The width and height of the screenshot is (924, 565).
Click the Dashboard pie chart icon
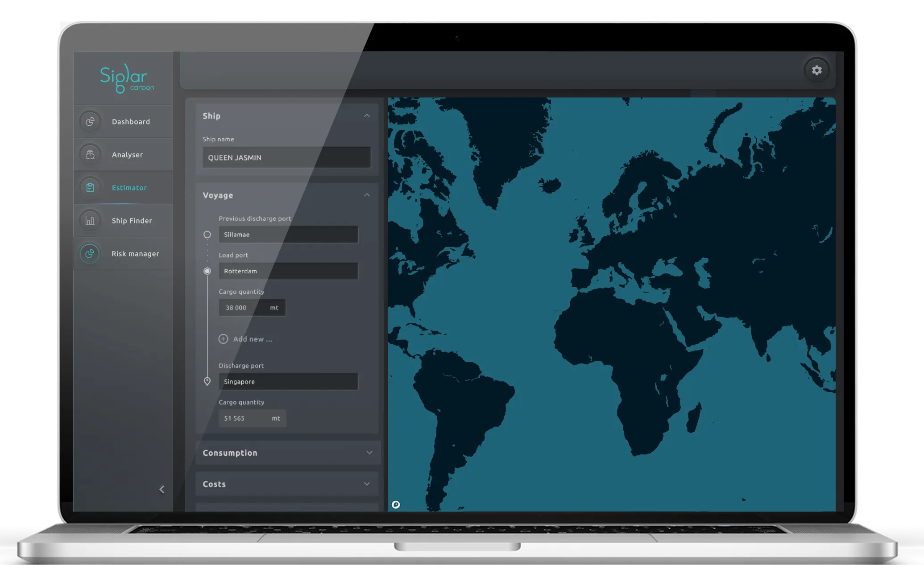(90, 121)
